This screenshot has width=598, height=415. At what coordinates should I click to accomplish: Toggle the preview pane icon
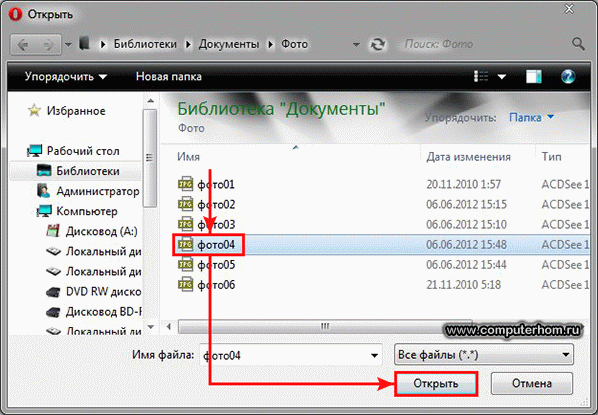(x=534, y=77)
